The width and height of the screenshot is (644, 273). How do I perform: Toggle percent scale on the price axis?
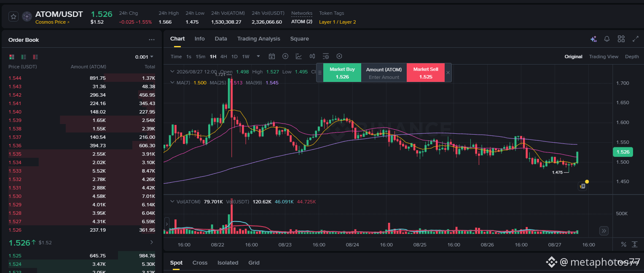point(624,245)
